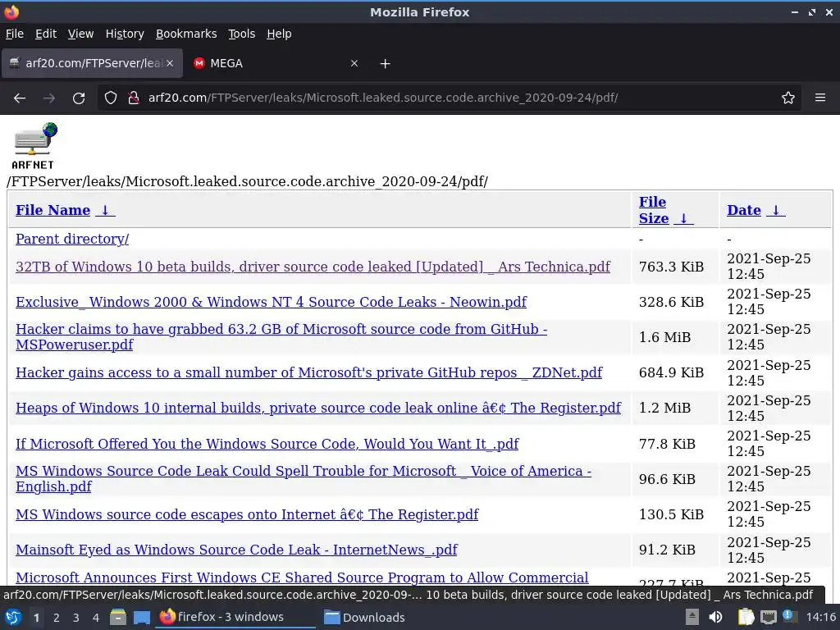This screenshot has height=630, width=840.
Task: Open the Tools menu
Action: (242, 34)
